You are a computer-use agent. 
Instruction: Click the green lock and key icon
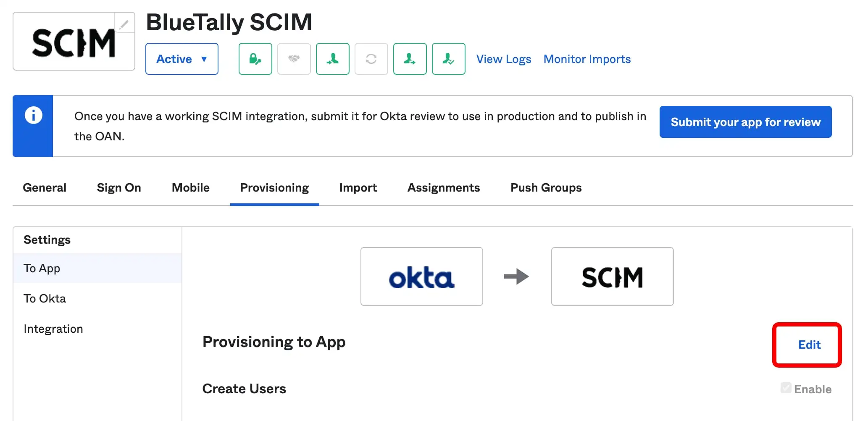tap(255, 59)
